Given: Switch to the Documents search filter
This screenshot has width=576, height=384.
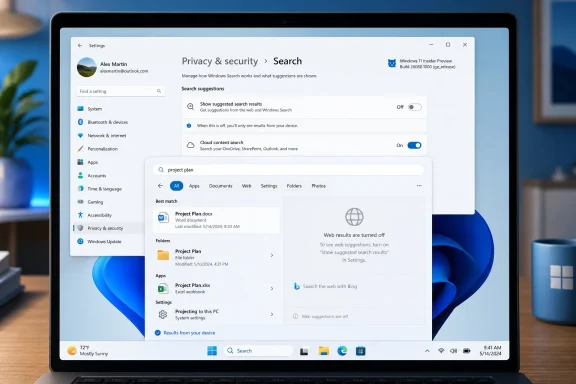Looking at the screenshot, I should 220,186.
